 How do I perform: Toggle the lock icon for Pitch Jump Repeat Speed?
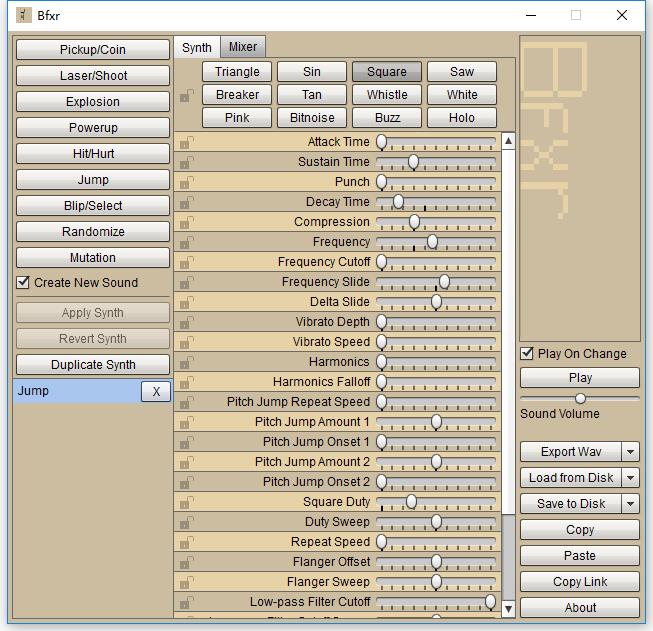click(x=187, y=402)
